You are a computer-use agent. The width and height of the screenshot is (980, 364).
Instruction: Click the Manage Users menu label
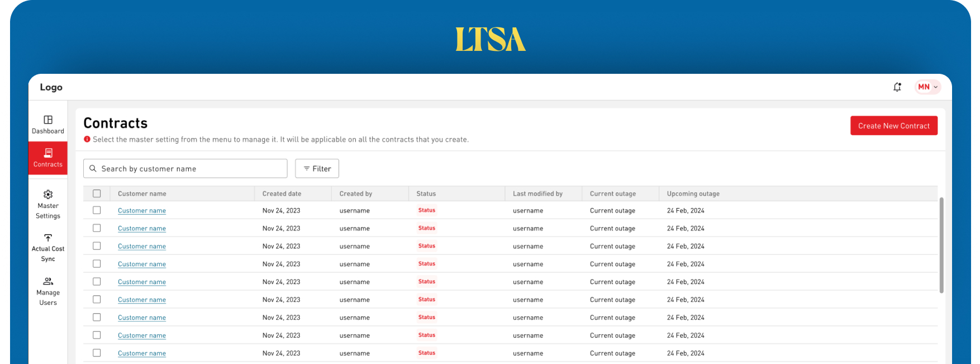(x=48, y=297)
